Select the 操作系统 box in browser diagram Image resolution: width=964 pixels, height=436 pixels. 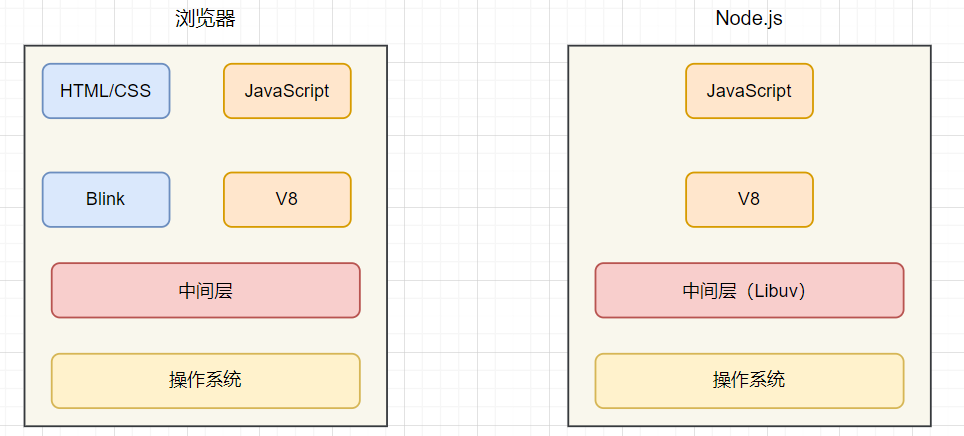(205, 381)
